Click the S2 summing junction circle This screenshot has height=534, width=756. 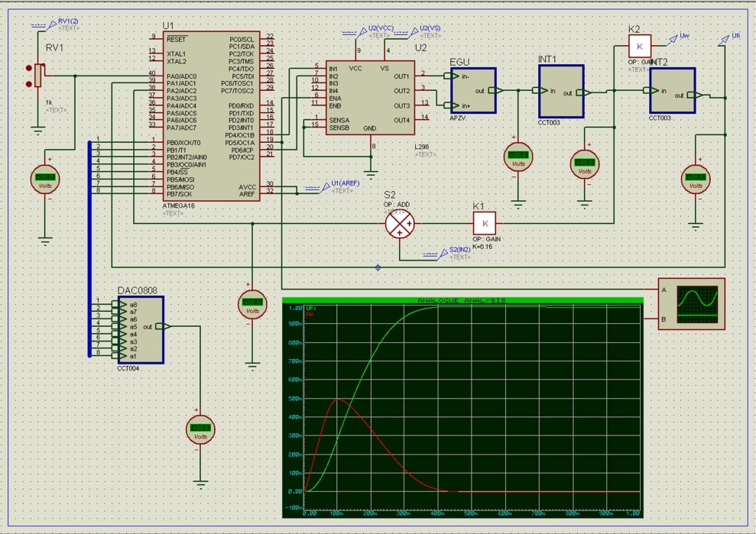[x=398, y=224]
